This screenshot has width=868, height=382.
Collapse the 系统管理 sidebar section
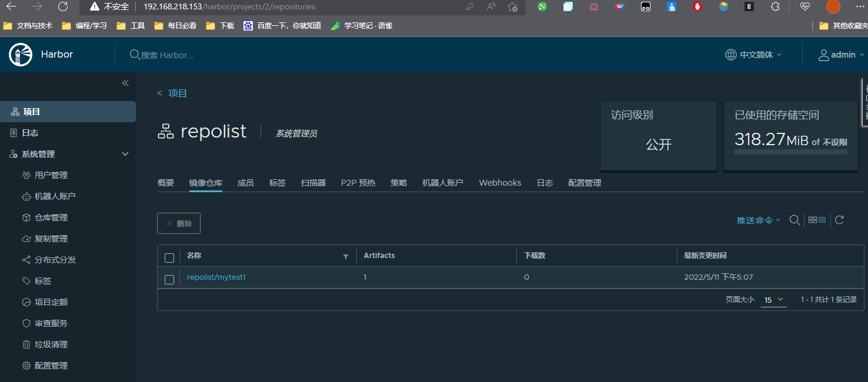[125, 154]
